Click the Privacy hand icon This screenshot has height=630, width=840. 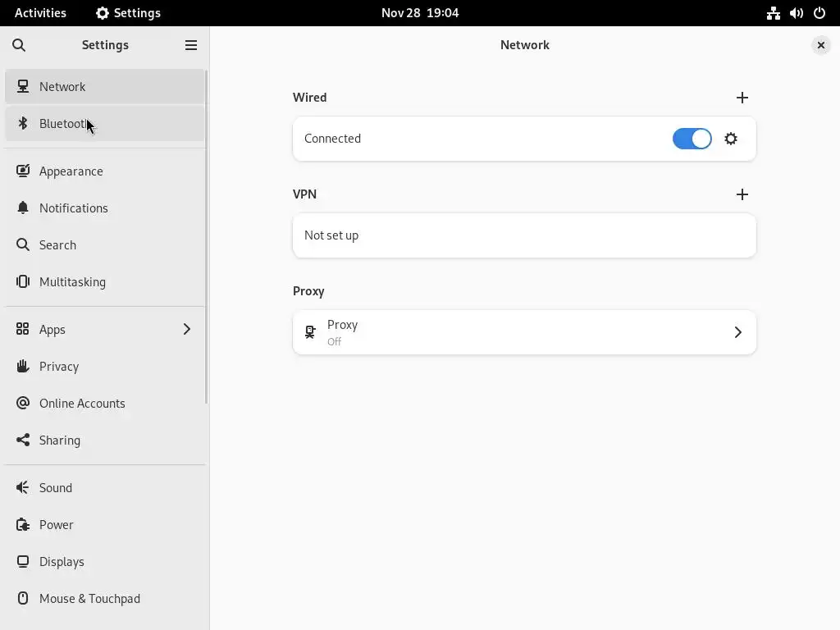pos(22,366)
